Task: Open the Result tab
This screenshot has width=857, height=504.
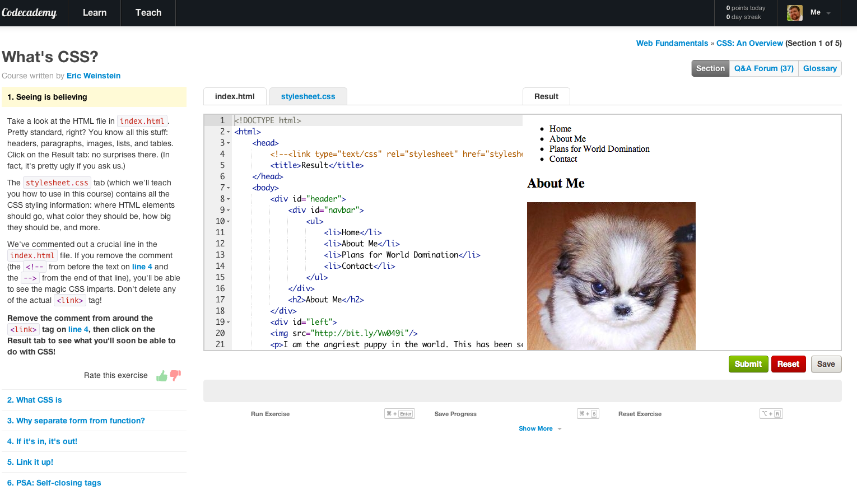Action: (x=546, y=96)
